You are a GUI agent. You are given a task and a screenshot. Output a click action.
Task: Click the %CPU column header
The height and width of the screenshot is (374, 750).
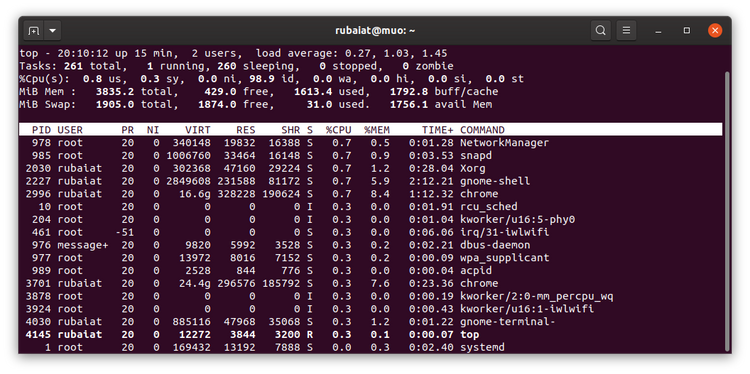[x=339, y=130]
